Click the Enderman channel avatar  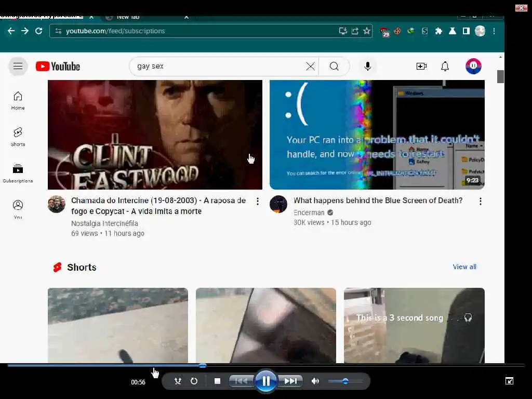pyautogui.click(x=278, y=204)
